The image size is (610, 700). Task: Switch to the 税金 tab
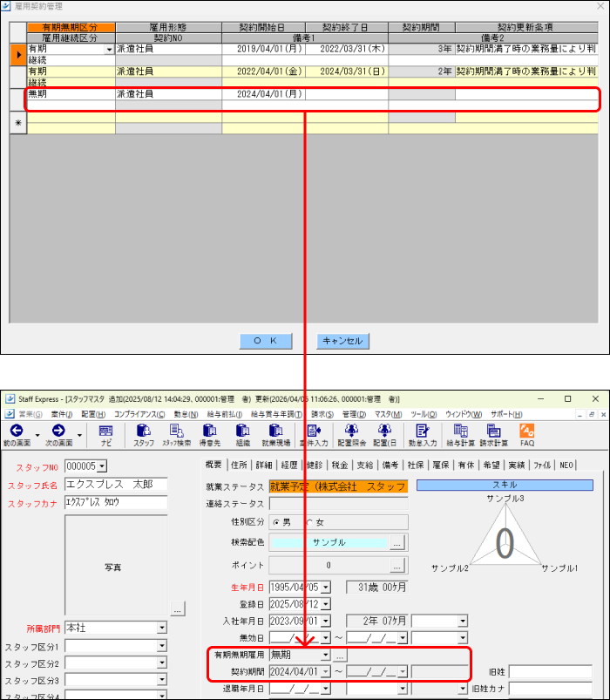(340, 466)
